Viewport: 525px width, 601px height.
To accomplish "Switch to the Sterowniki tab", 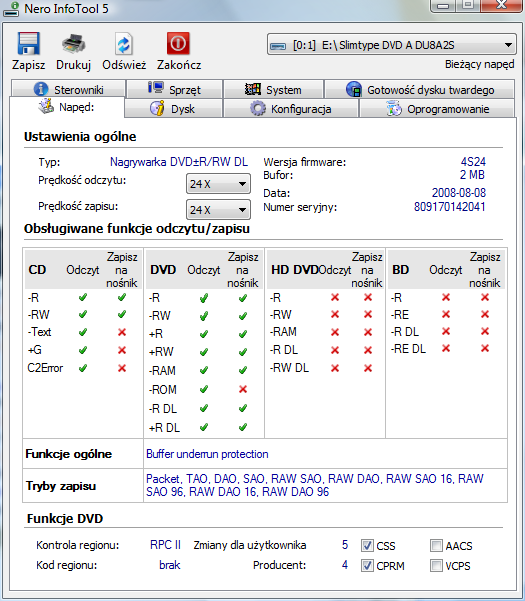I will [69, 89].
